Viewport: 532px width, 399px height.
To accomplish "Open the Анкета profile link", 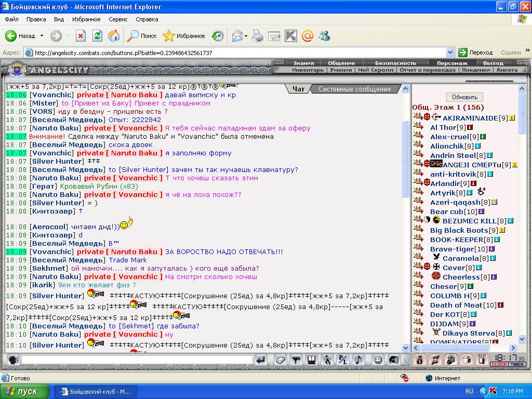I will (507, 70).
